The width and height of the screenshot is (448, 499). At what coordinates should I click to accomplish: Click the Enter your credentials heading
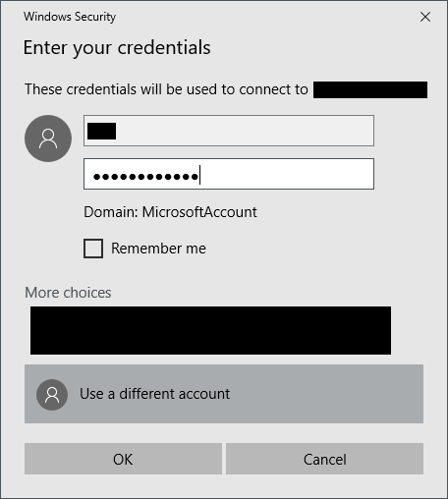pos(117,48)
